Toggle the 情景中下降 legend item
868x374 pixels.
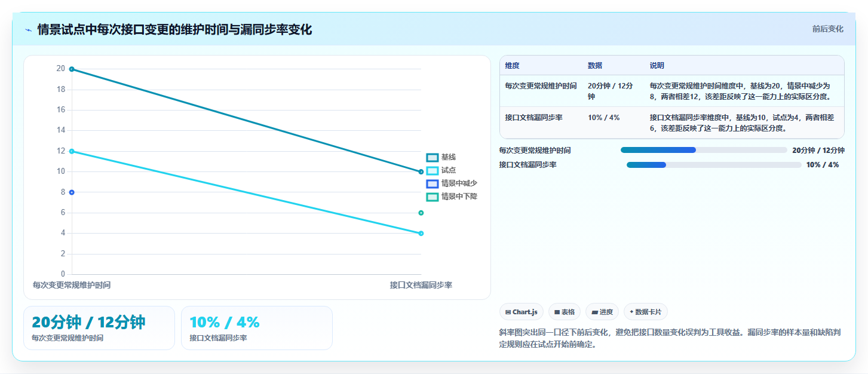(452, 197)
